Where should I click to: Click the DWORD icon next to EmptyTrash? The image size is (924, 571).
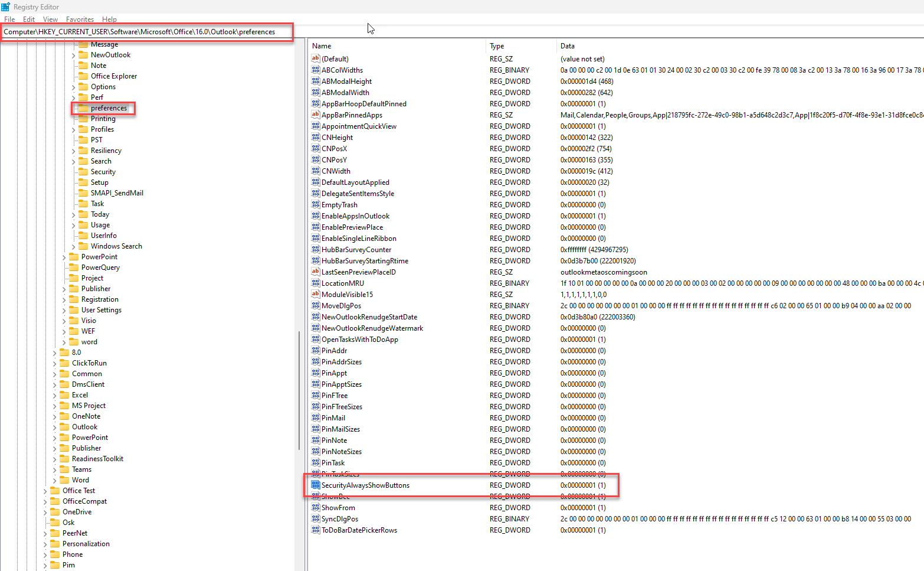316,204
